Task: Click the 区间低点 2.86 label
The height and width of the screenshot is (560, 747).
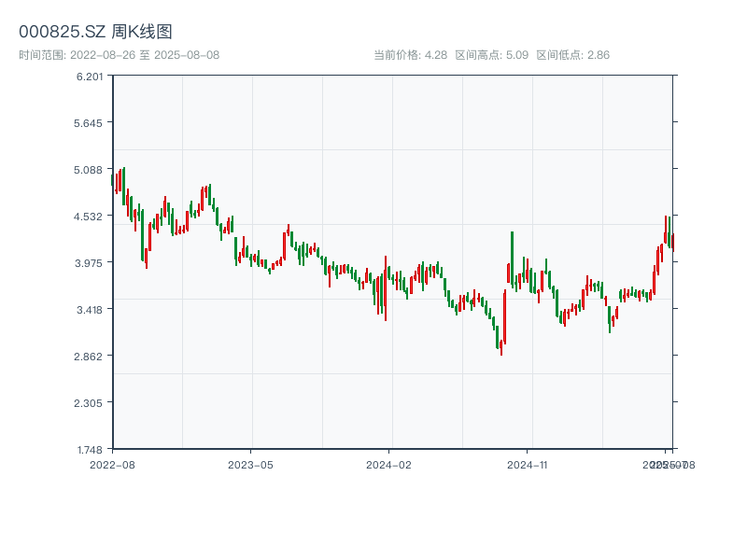Action: pos(572,55)
